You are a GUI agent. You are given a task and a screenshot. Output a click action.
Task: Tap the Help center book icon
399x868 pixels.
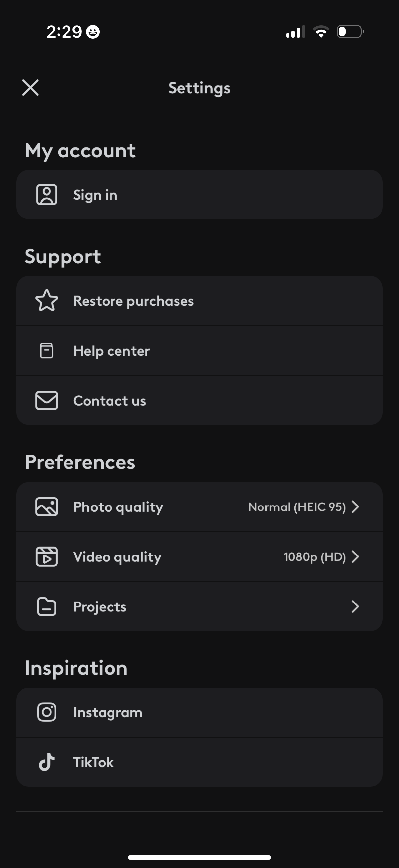pos(46,351)
